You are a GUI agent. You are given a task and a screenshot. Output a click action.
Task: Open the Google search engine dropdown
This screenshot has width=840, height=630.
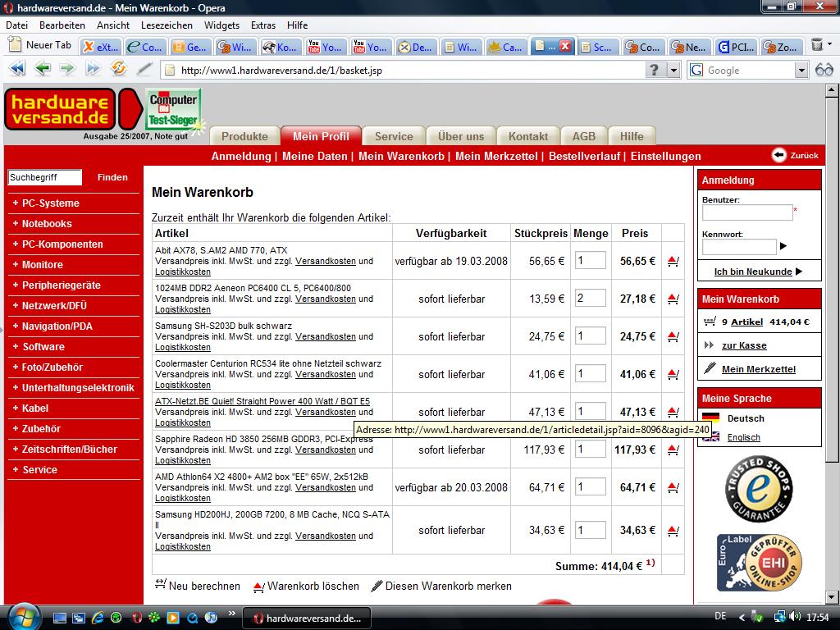[801, 71]
